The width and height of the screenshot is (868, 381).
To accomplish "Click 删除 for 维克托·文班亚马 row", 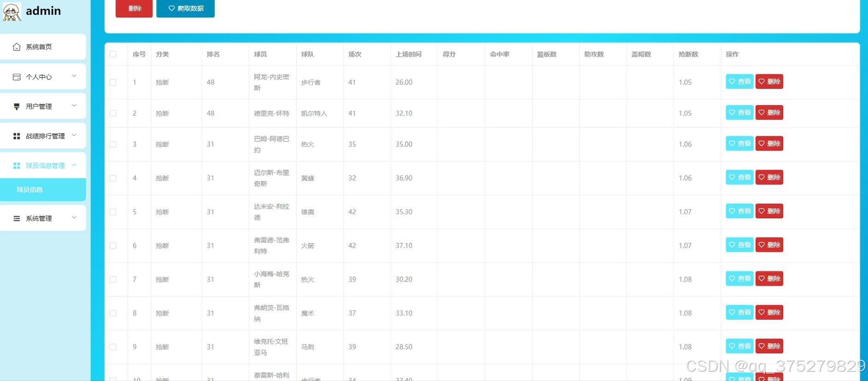I will coord(769,346).
